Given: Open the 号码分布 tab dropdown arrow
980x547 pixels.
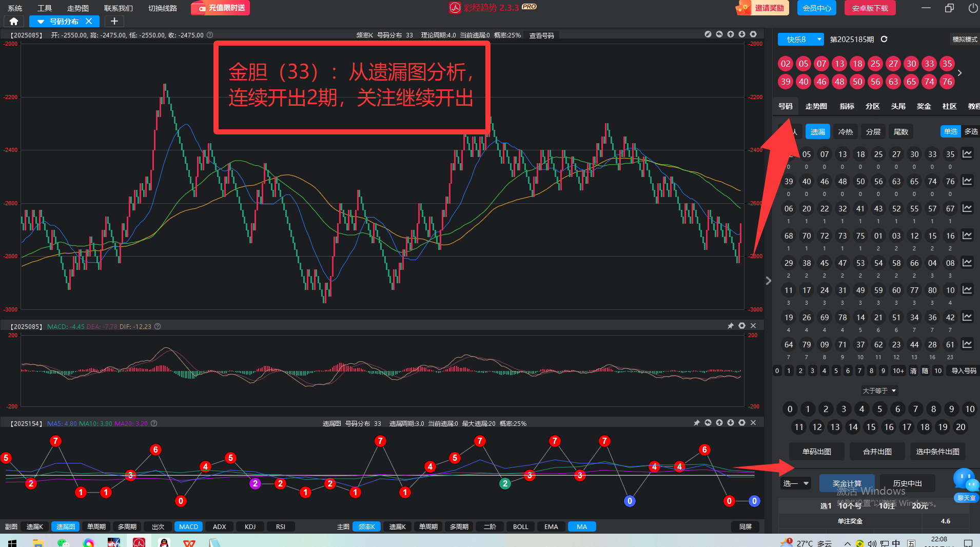Looking at the screenshot, I should [41, 22].
